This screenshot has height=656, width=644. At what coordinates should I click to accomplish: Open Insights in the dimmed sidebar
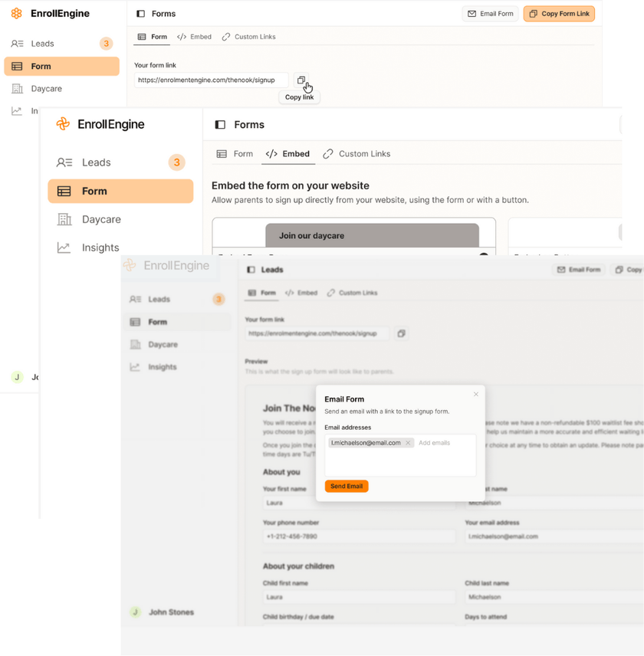click(163, 367)
